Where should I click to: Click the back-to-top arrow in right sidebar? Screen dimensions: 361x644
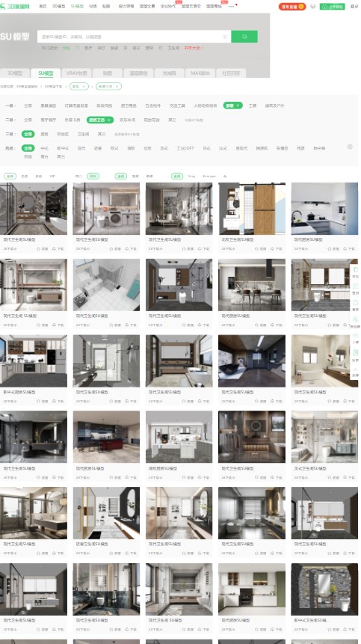click(x=355, y=370)
